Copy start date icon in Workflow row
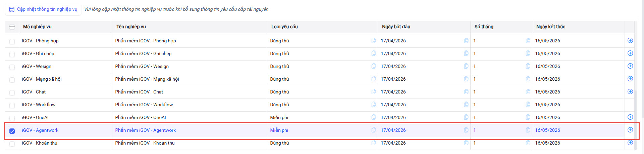This screenshot has width=644, height=154. tap(466, 104)
